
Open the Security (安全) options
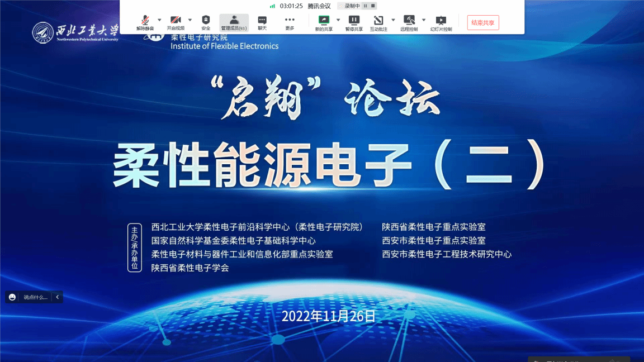(206, 22)
